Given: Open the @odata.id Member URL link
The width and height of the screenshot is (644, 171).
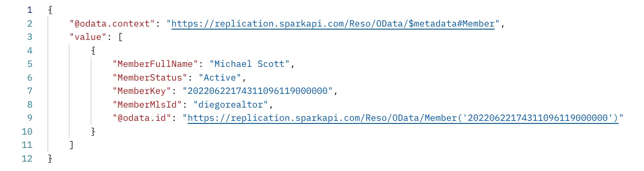Looking at the screenshot, I should 403,118.
